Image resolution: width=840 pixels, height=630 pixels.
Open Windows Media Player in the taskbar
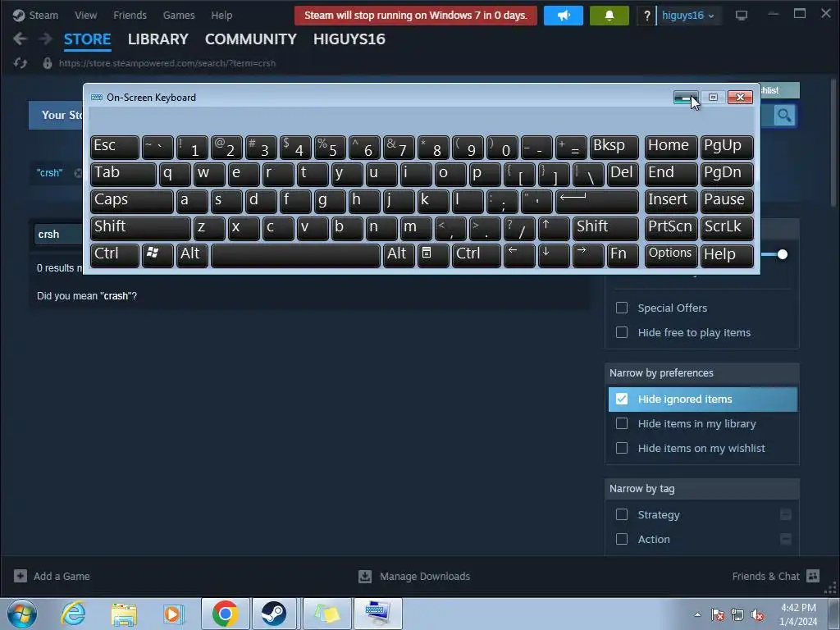[x=174, y=614]
